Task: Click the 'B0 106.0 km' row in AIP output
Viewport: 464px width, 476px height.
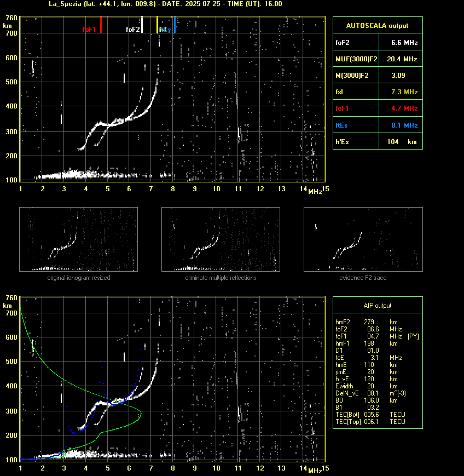Action: [x=367, y=400]
